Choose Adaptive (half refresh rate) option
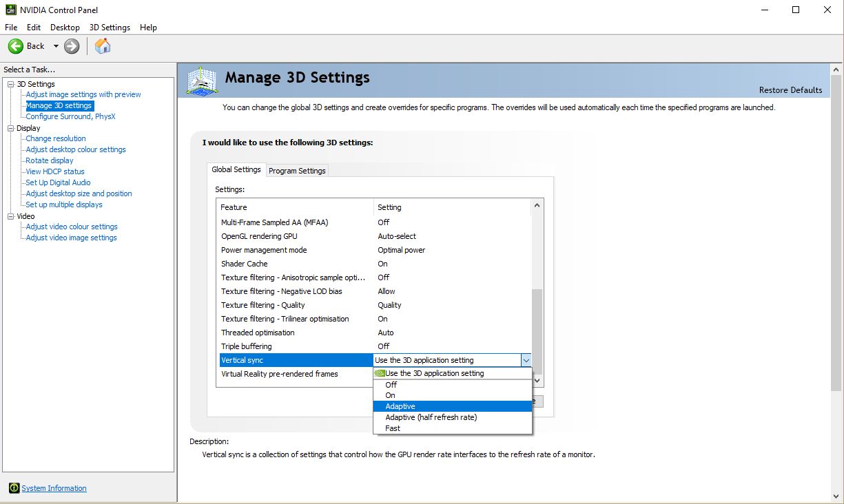Viewport: 844px width, 504px height. point(453,417)
